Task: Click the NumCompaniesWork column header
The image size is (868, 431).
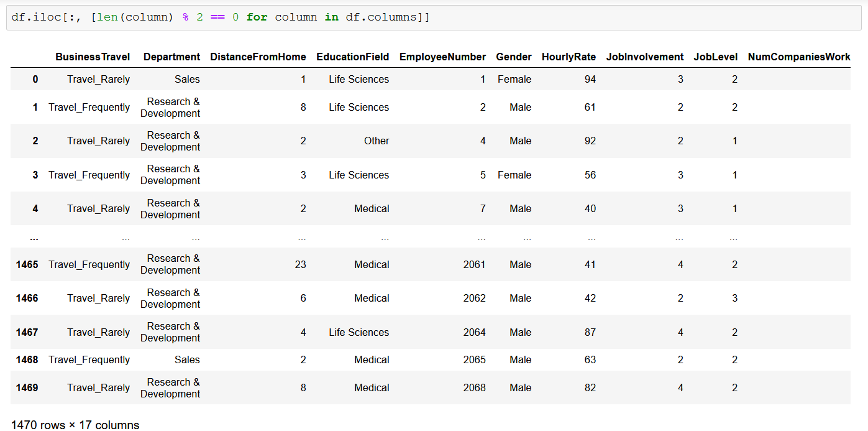Action: pyautogui.click(x=798, y=57)
